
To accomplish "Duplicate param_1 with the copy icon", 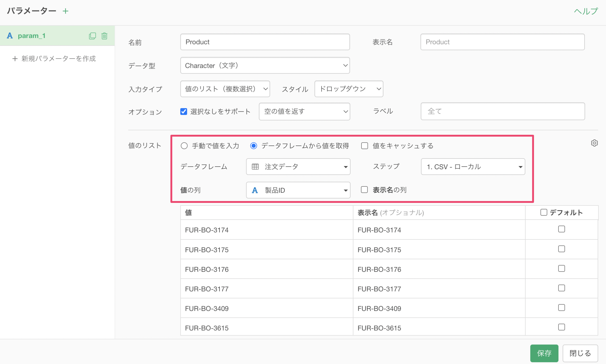I will coord(92,36).
